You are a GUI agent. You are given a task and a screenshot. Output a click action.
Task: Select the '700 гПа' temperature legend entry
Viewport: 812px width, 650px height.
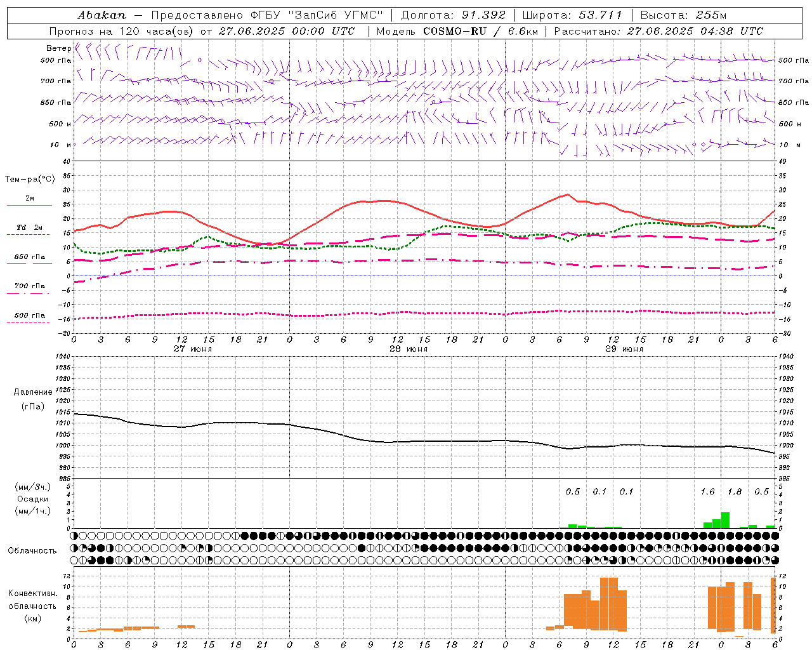[30, 286]
